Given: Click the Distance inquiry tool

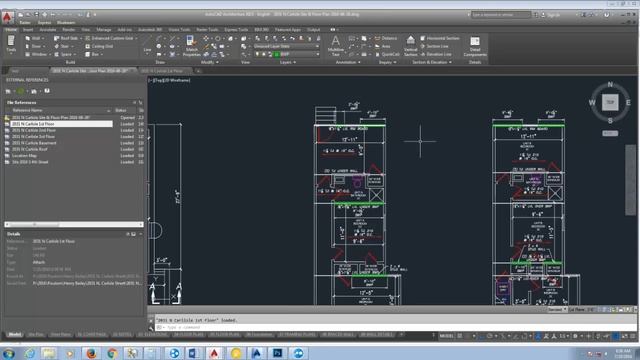Looking at the screenshot, I should coord(386,38).
